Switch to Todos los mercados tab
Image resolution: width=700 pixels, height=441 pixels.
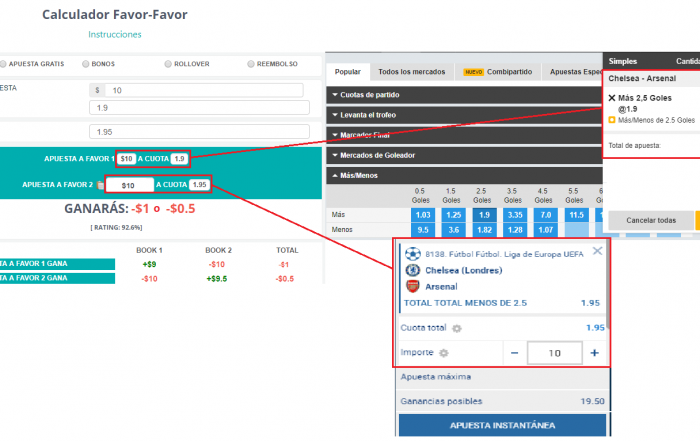412,72
